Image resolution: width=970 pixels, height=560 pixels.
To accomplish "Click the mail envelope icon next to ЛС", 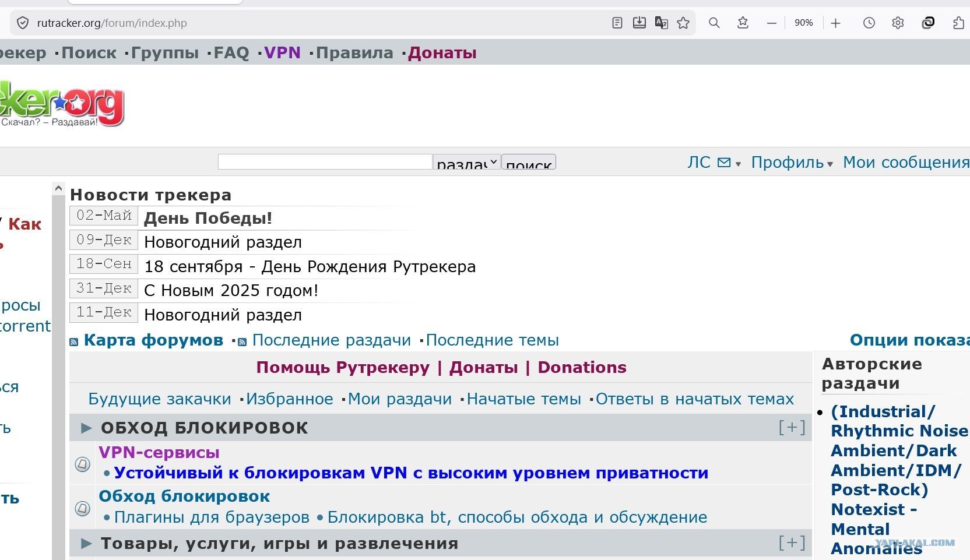I will 724,163.
